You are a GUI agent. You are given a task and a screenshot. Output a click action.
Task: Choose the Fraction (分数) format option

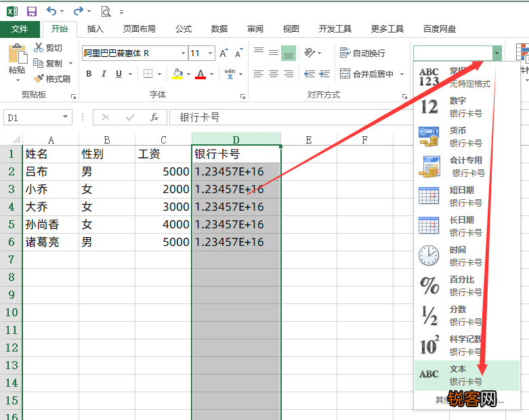[x=467, y=316]
